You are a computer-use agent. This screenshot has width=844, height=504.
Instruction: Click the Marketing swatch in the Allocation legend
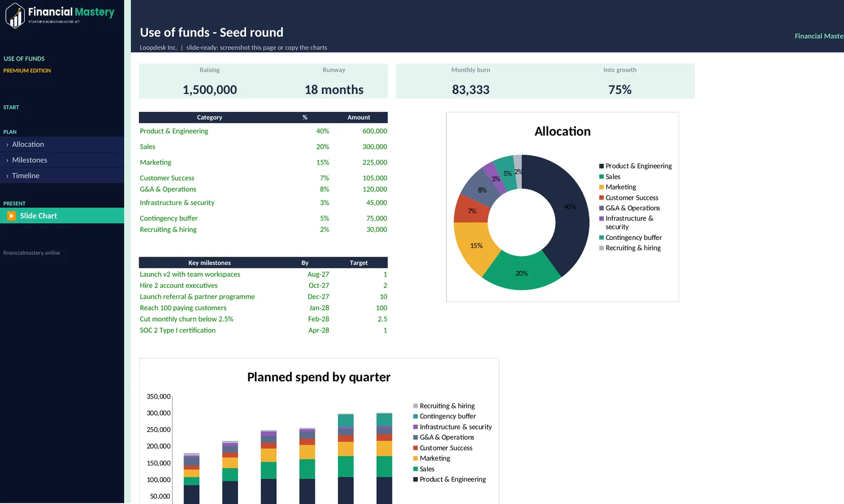[x=601, y=187]
